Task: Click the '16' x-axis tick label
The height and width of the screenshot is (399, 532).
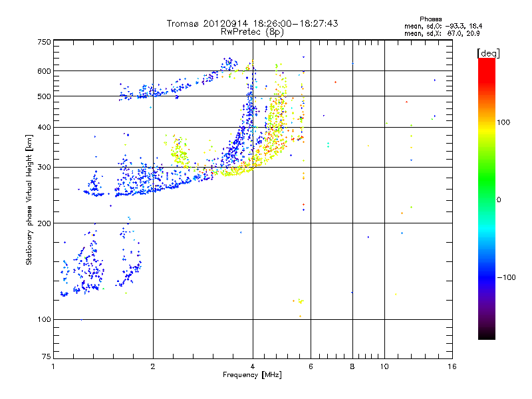Action: pos(452,366)
